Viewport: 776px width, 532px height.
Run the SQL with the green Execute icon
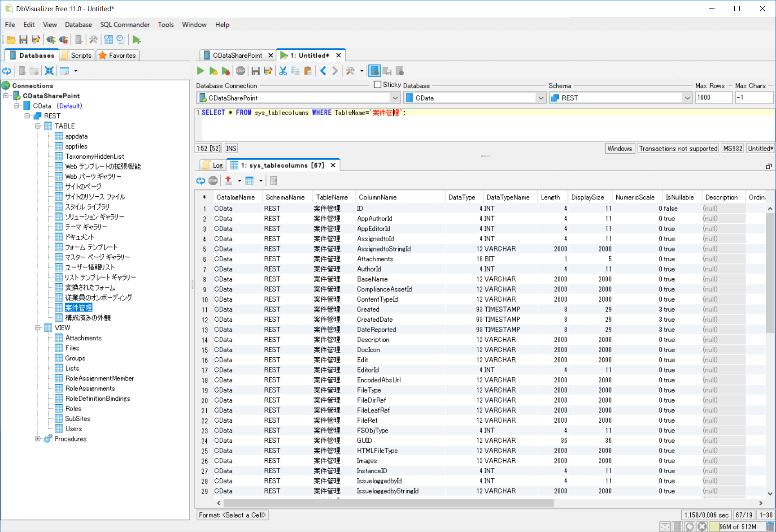point(201,71)
